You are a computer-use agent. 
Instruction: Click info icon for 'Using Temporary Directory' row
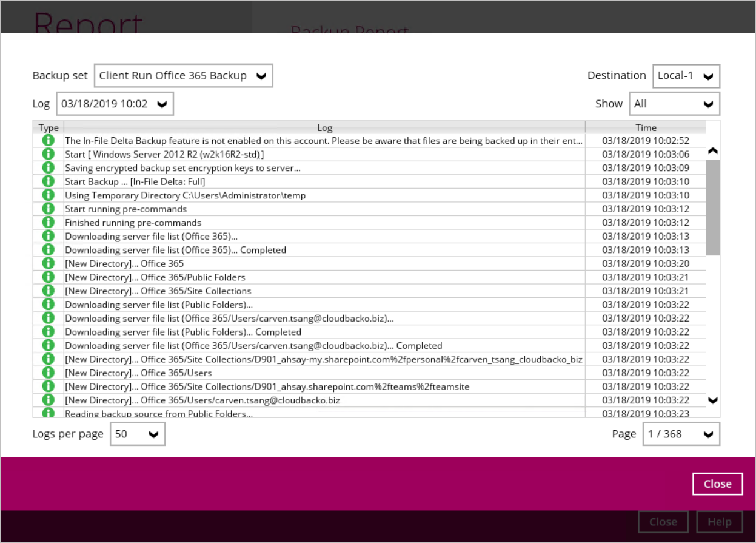[x=48, y=195]
